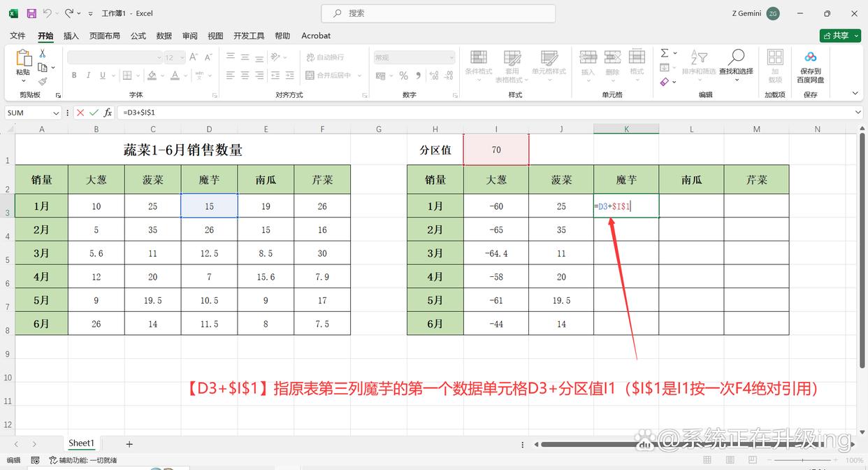Toggle Italic formatting

89,76
